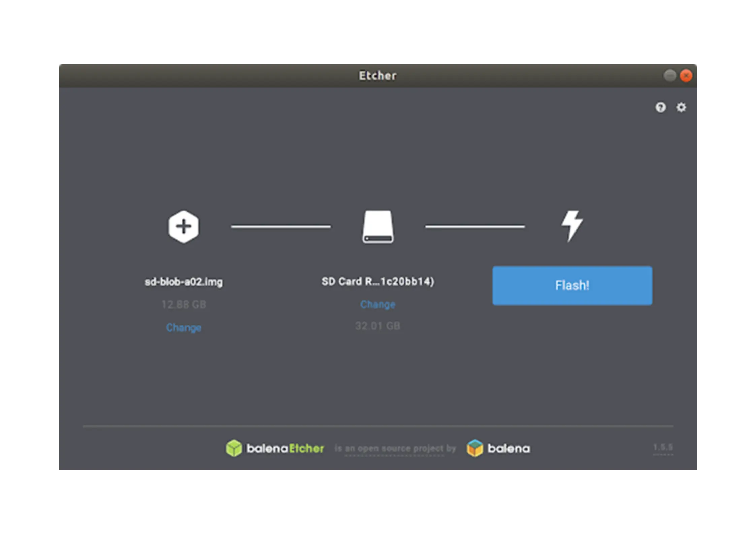Viewport: 756px width, 534px height.
Task: Click the drive target icon
Action: coord(378,226)
